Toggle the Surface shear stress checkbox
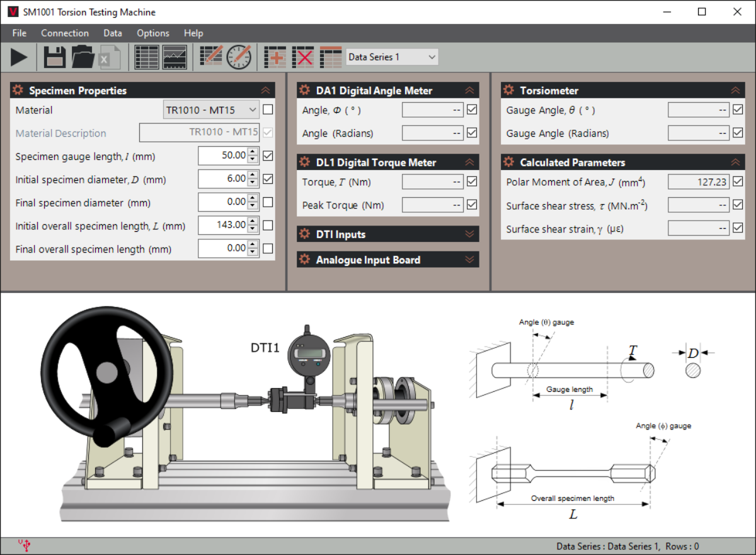This screenshot has height=555, width=756. (x=738, y=205)
